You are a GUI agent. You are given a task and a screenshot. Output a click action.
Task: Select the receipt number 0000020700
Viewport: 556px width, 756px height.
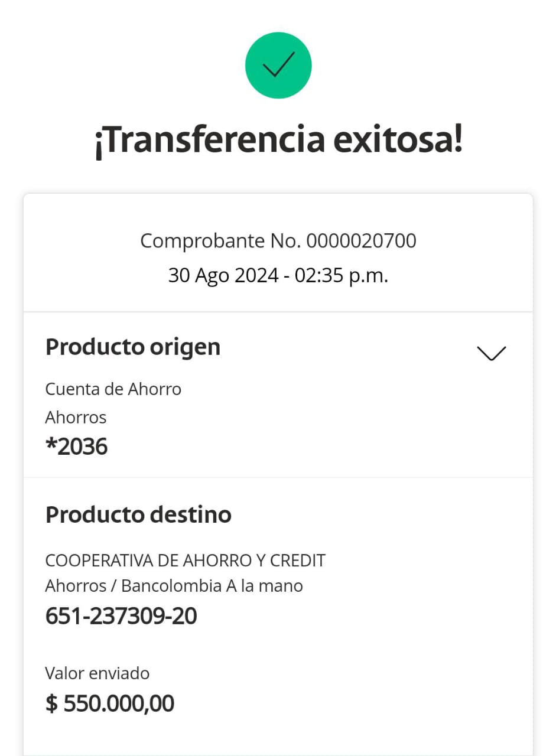[362, 241]
